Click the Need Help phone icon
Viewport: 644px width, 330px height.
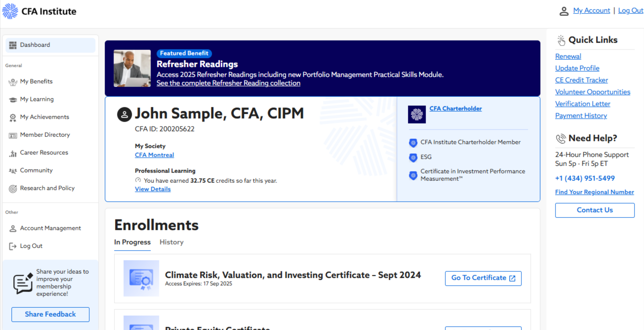[561, 139]
